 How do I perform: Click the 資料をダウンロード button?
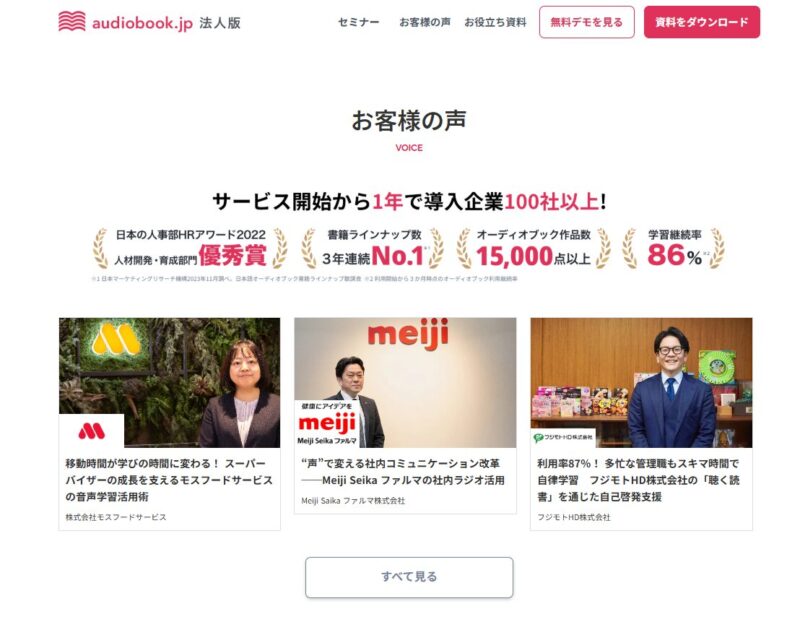[702, 22]
